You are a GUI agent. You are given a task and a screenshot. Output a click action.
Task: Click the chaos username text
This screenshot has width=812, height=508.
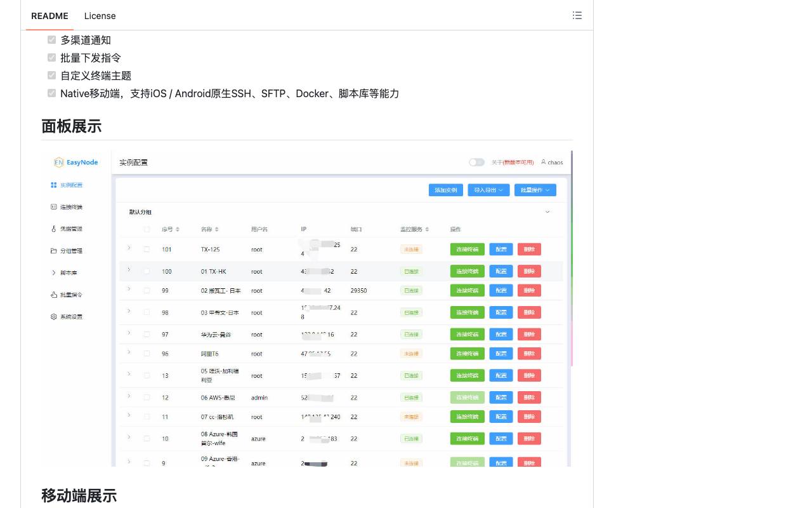click(x=555, y=163)
